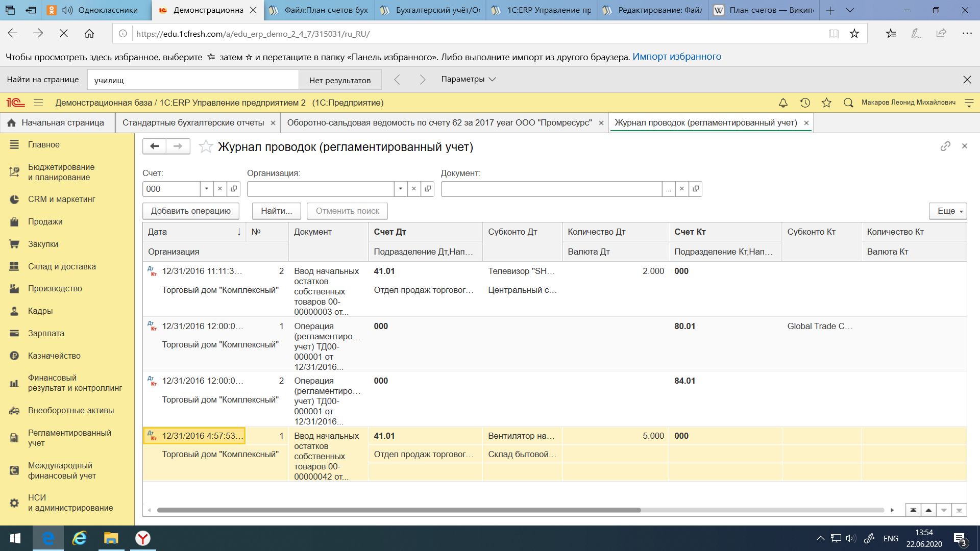Open the 1C notifications bell
Screen dimensions: 980x551
(x=783, y=103)
